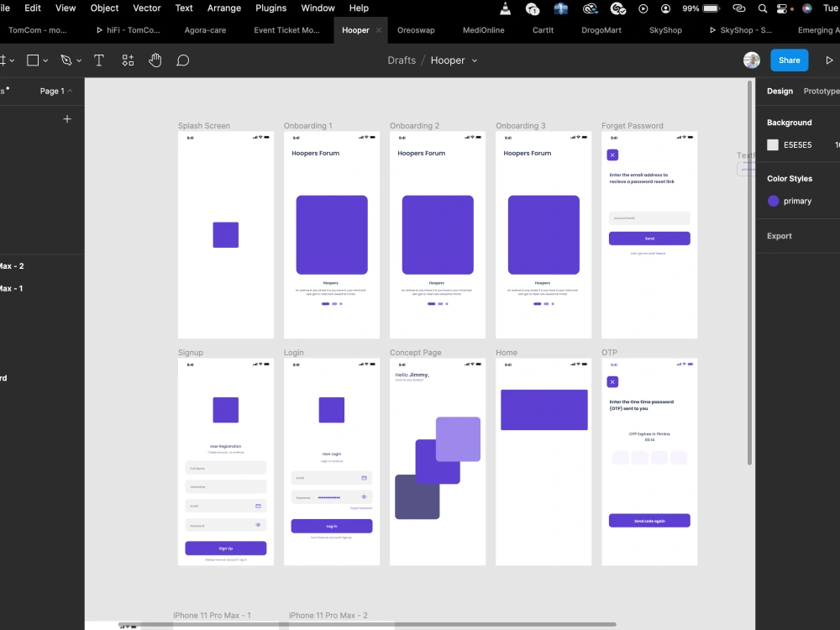Open Pen tool options dropdown arrow
This screenshot has height=630, width=840.
click(x=79, y=61)
